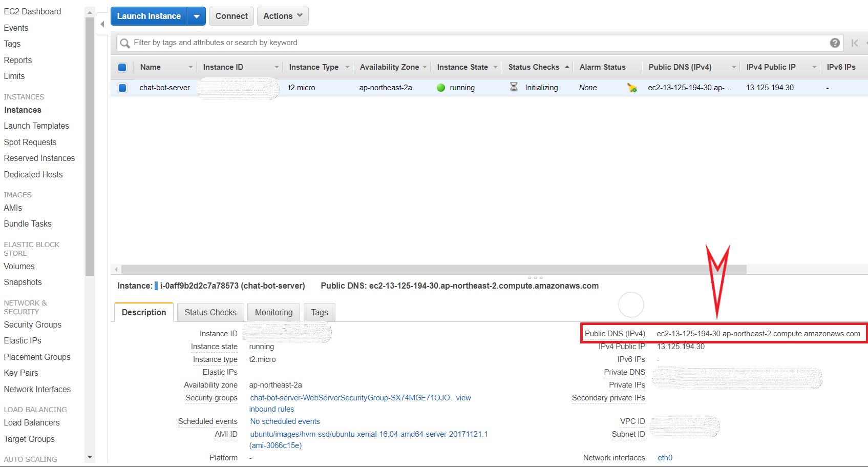
Task: Toggle the chat-bot-server row checkbox
Action: [x=122, y=88]
